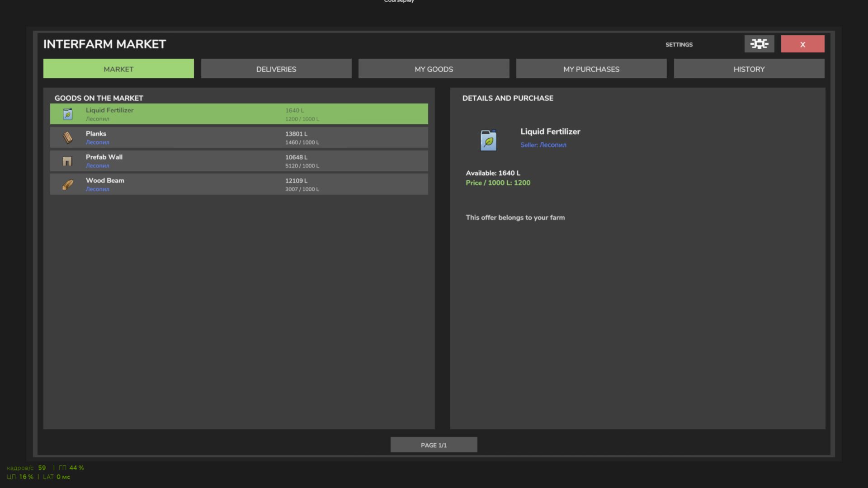Select the Wood Beam listing name
This screenshot has height=488, width=868.
105,180
